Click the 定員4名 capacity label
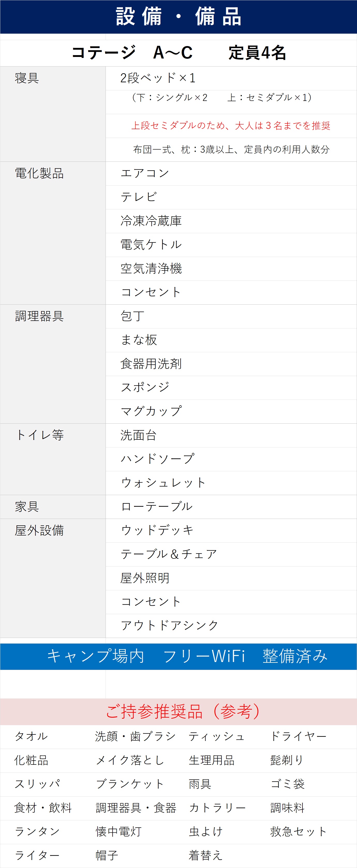 257,53
